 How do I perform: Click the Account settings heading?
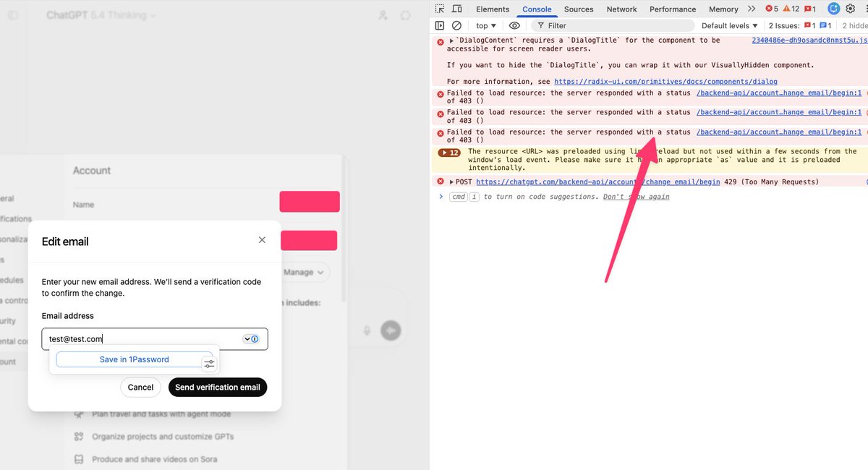pos(92,171)
